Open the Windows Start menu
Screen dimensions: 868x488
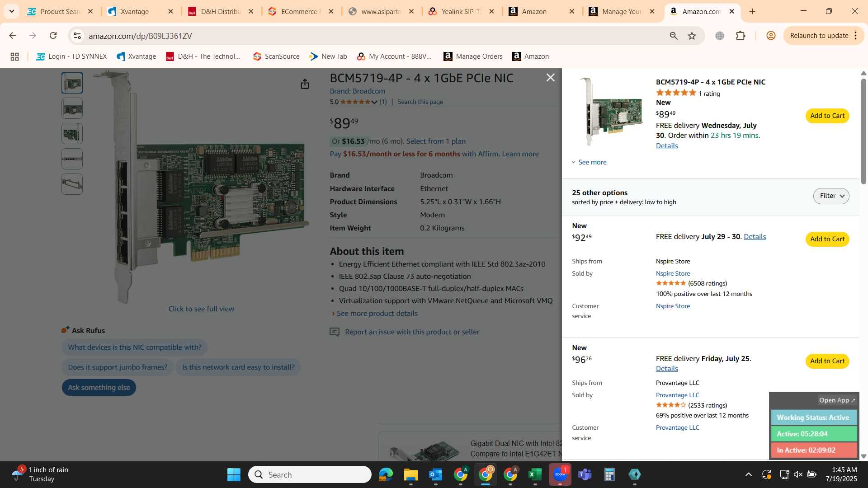(x=234, y=474)
